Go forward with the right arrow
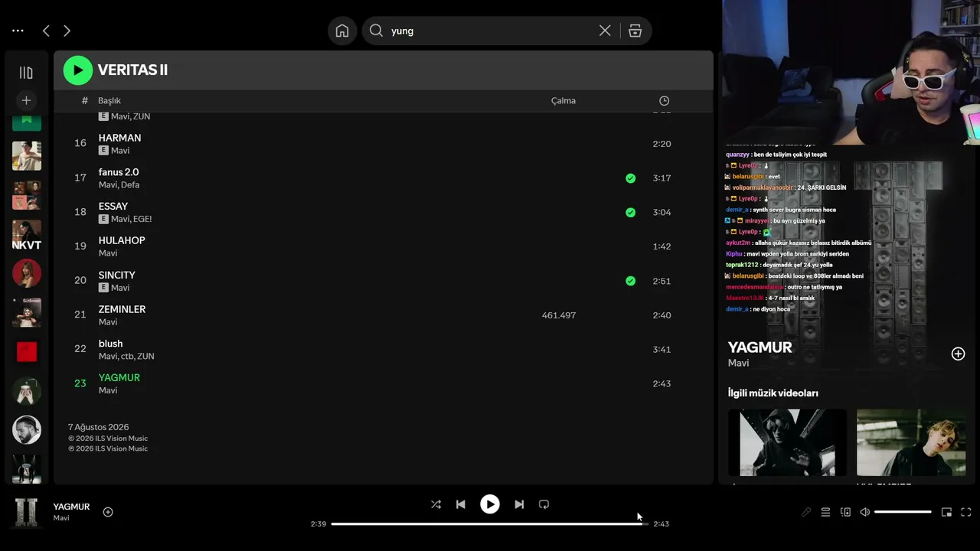Viewport: 980px width, 551px height. [x=67, y=31]
